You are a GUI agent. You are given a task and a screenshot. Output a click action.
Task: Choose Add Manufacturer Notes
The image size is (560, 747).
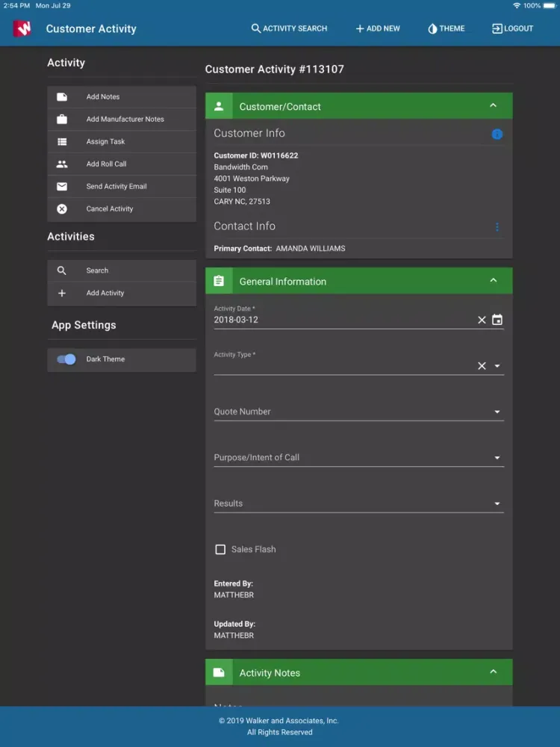point(122,119)
